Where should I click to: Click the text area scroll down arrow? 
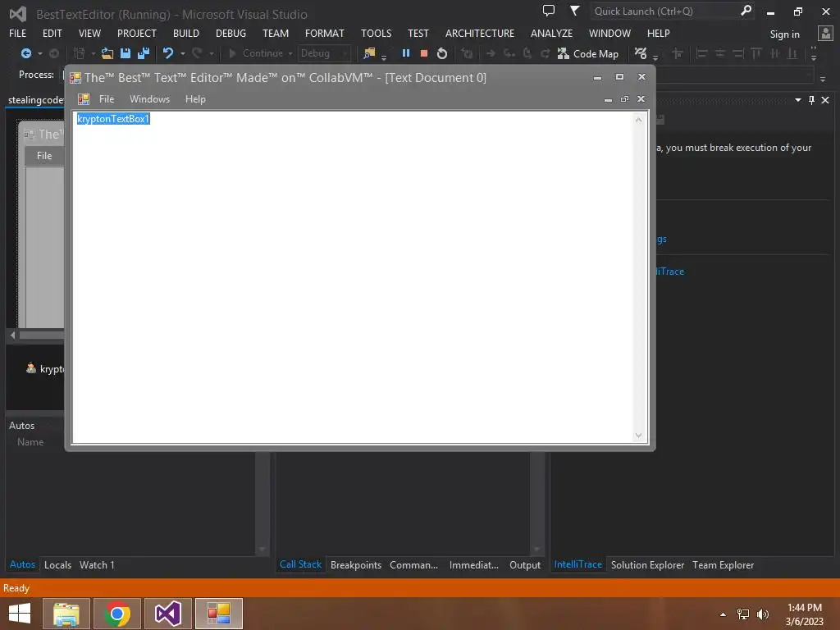tap(638, 435)
